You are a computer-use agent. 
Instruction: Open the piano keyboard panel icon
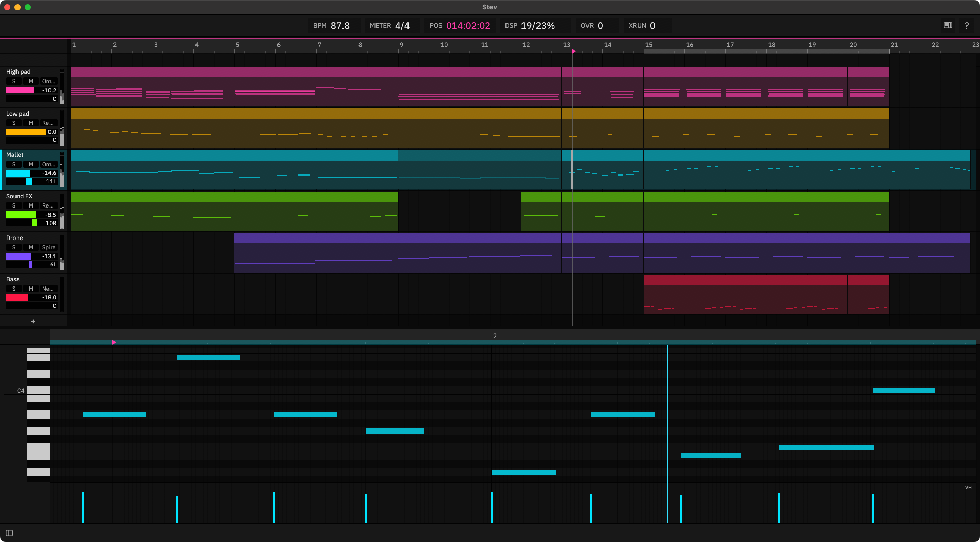click(948, 25)
